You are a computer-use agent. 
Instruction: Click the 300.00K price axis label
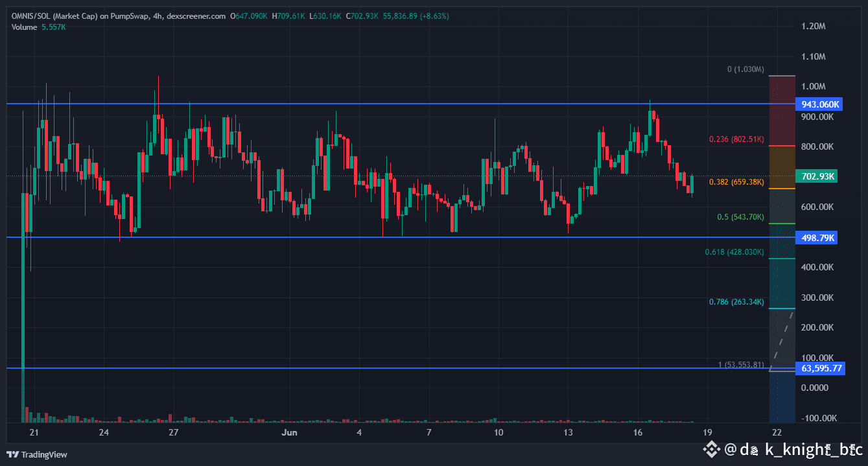pos(817,298)
